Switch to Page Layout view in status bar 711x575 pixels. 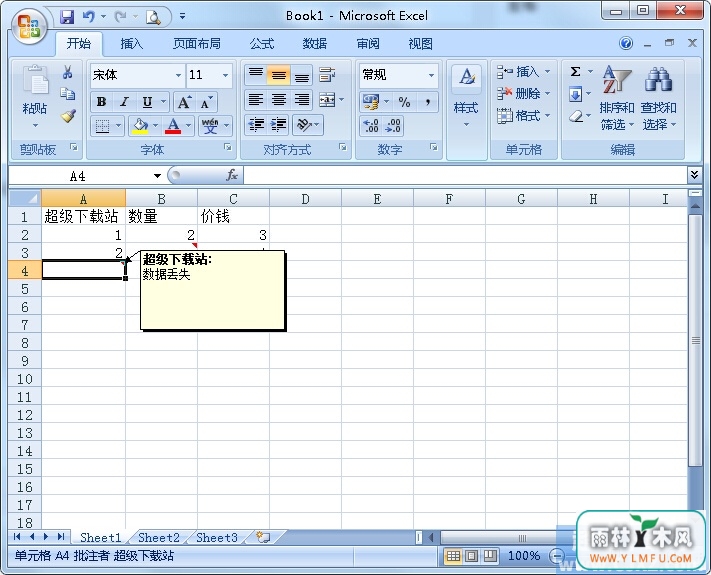[x=472, y=556]
